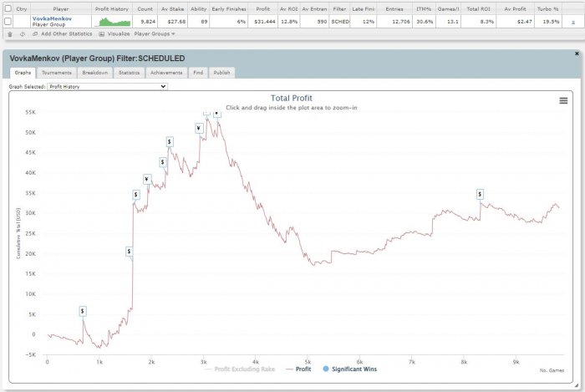This screenshot has height=392, width=585.
Task: Click the $ win marker near 35K profit at 1.7k games
Action: click(135, 194)
